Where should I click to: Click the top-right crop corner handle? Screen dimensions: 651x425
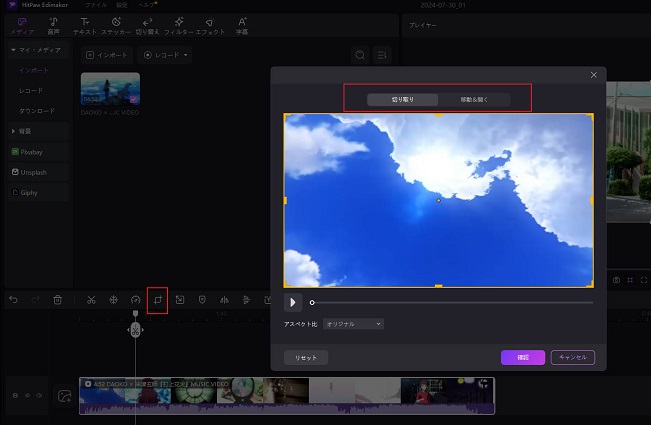click(591, 116)
